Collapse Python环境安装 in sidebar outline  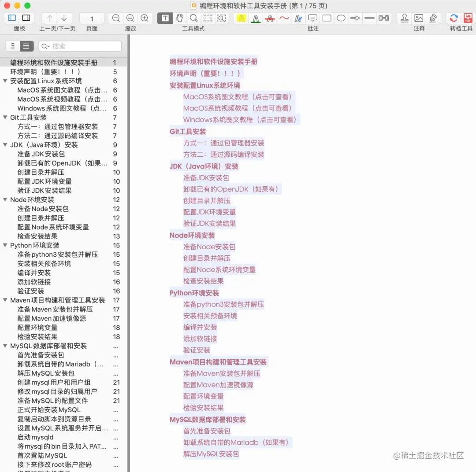(x=5, y=245)
